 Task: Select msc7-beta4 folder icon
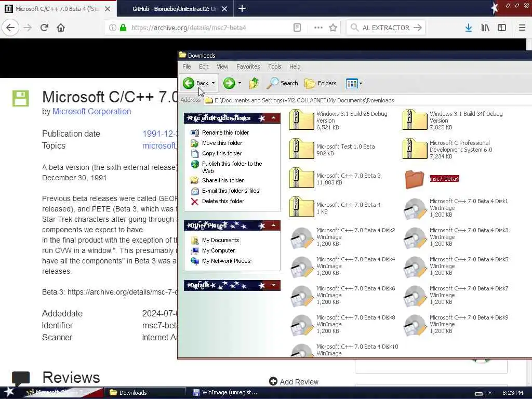[x=415, y=179]
